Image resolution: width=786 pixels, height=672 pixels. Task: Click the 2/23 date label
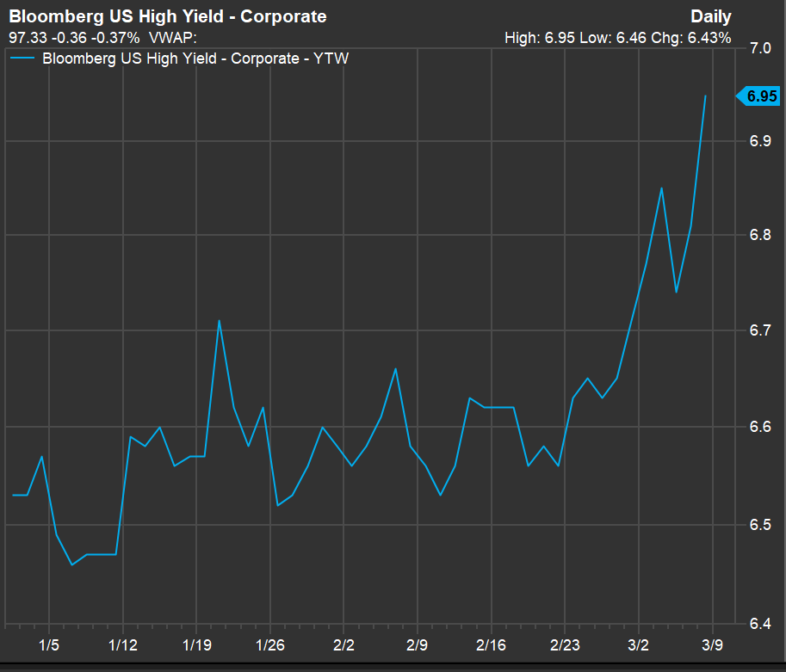coord(565,645)
